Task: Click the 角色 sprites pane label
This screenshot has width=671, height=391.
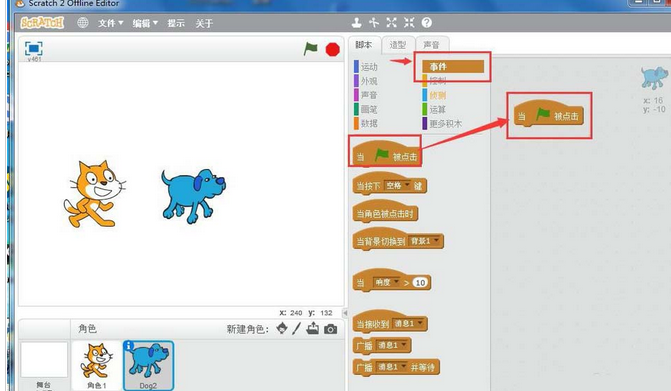Action: pos(87,329)
